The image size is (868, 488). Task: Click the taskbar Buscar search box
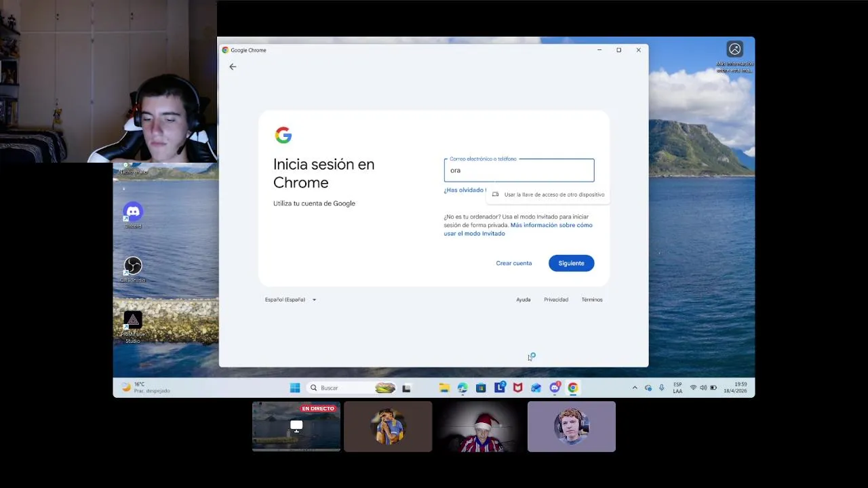pos(351,388)
